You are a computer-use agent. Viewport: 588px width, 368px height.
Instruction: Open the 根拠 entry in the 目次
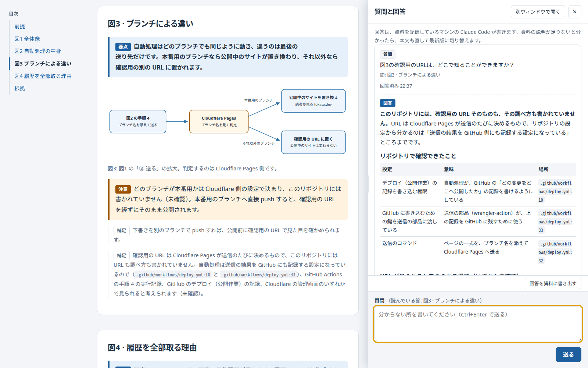pyautogui.click(x=20, y=88)
